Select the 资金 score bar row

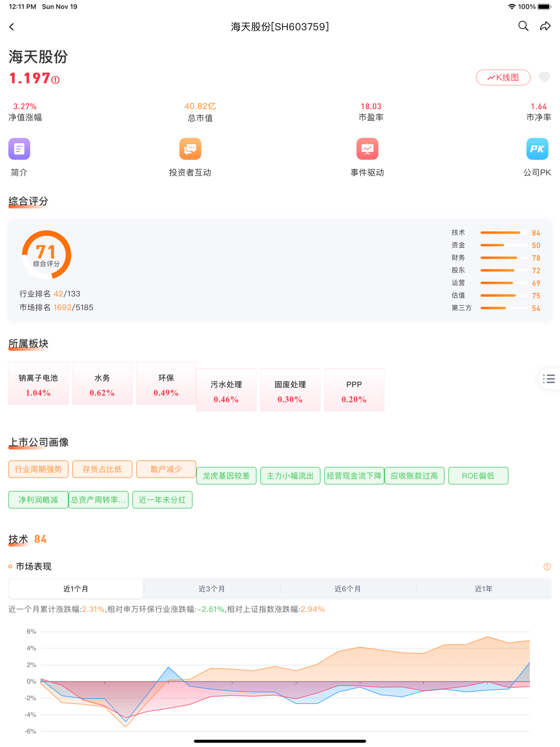click(496, 245)
